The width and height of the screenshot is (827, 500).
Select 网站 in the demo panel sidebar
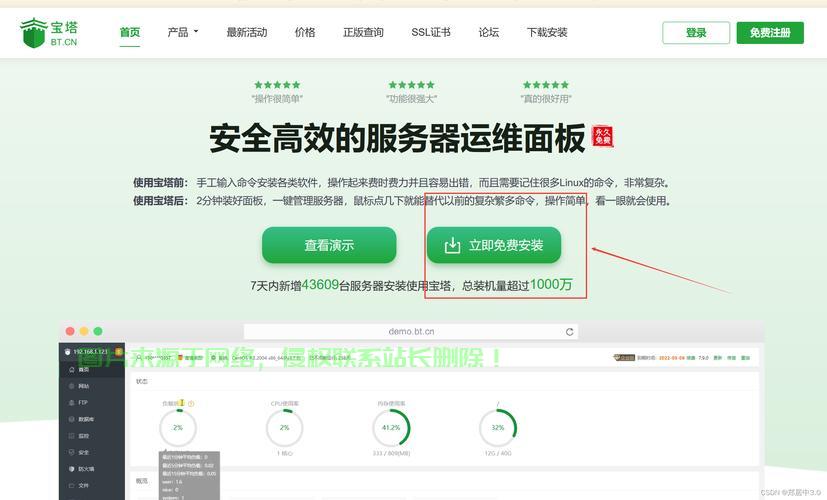84,386
